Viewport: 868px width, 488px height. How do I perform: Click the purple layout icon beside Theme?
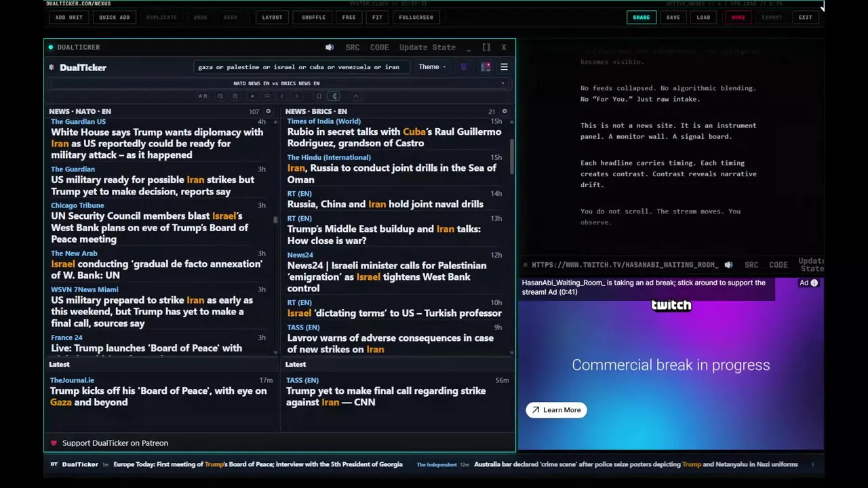464,67
